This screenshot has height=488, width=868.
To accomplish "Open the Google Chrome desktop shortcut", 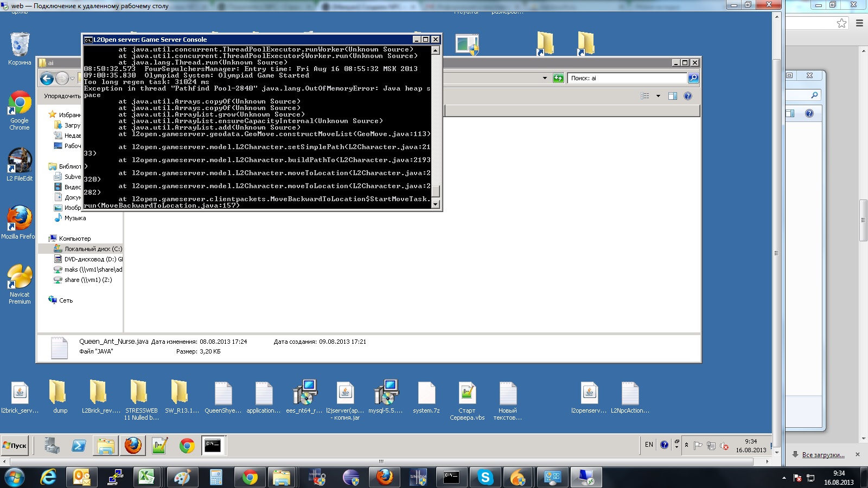I will (x=20, y=111).
